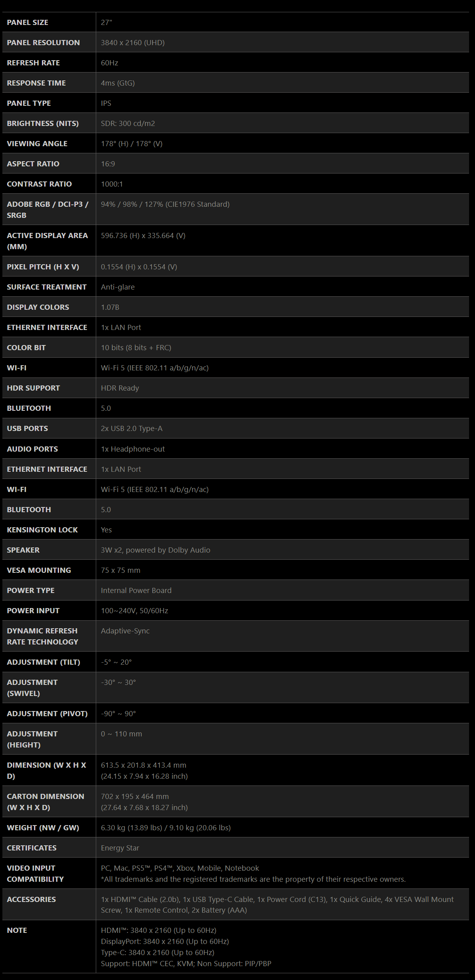Click the VESA MOUNTING 75 x 75 mm value
The width and height of the screenshot is (475, 980).
click(120, 570)
